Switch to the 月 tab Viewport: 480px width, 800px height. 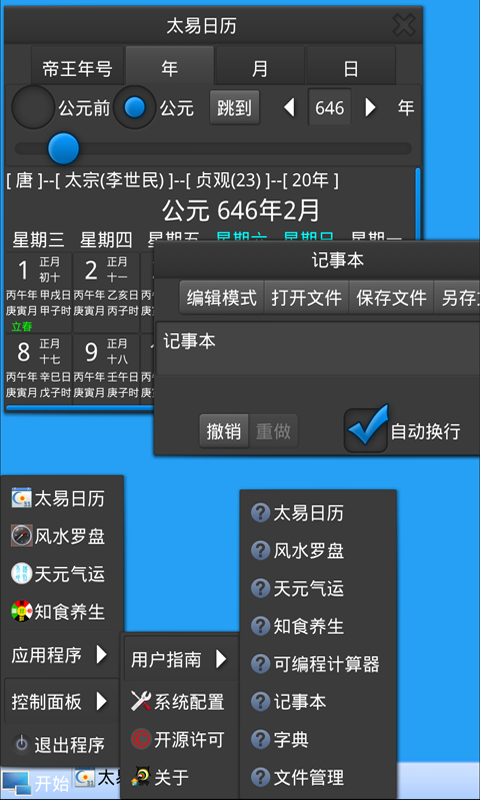260,66
